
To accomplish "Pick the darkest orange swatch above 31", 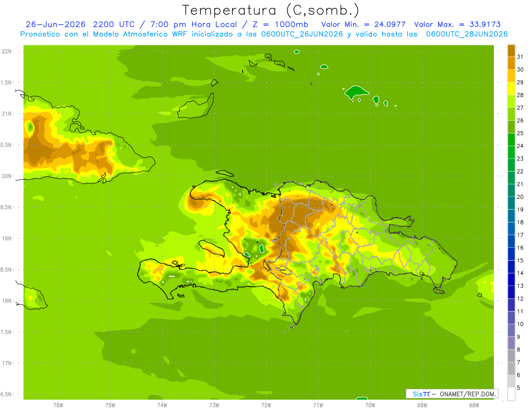I will (511, 51).
